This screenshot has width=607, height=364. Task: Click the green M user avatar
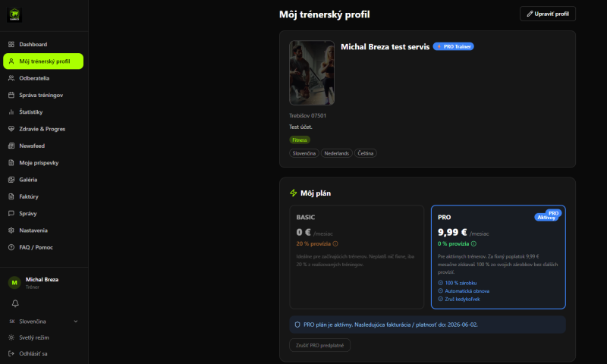coord(14,283)
